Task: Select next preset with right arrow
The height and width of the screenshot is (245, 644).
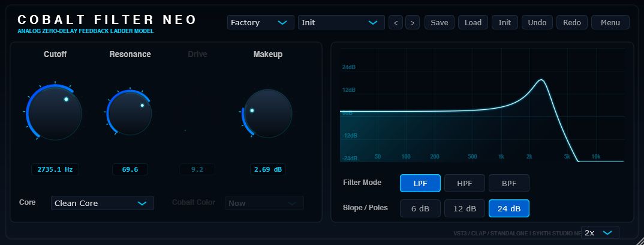Action: coord(413,22)
